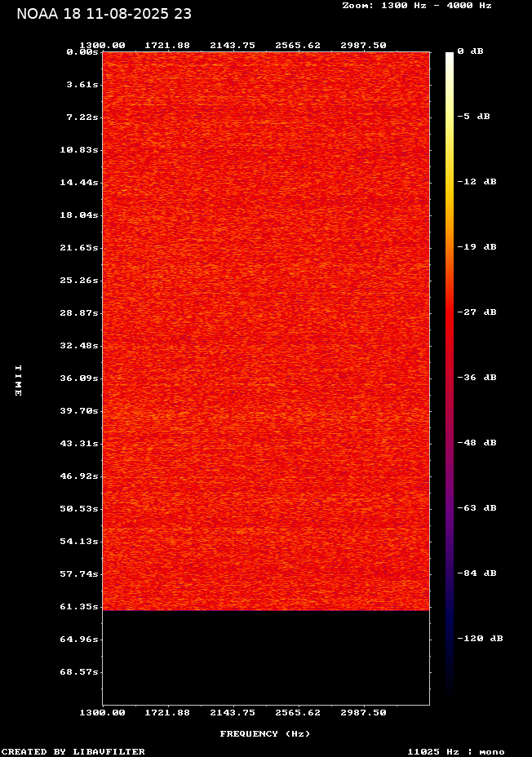Click the top axis label '1721.88'
The width and height of the screenshot is (532, 757).
[167, 46]
